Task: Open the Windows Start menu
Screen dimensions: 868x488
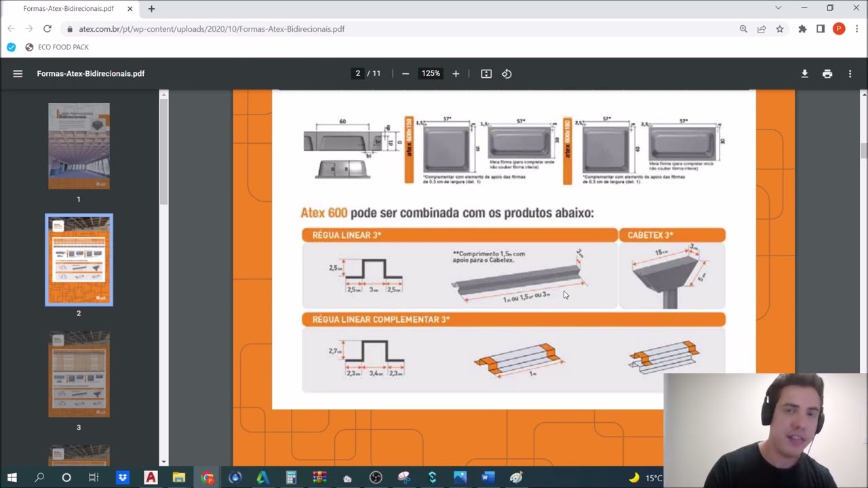Action: (12, 478)
